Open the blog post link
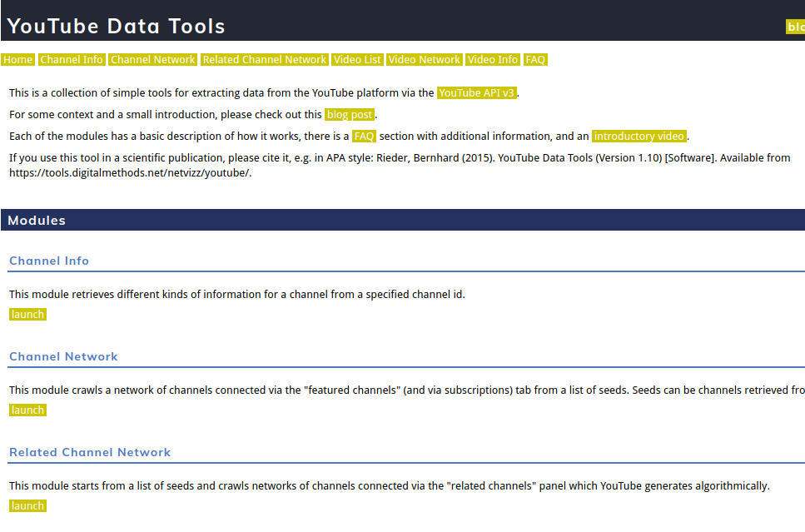 (350, 115)
